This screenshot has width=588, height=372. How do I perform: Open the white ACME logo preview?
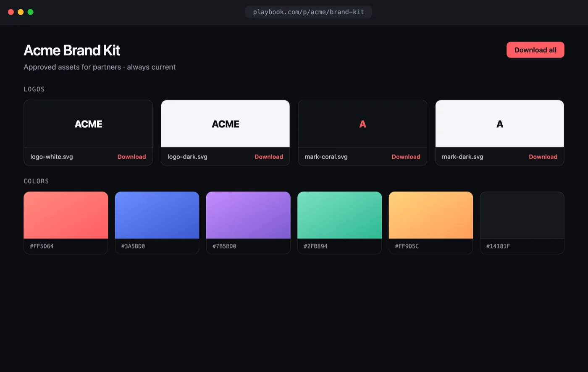pos(88,124)
